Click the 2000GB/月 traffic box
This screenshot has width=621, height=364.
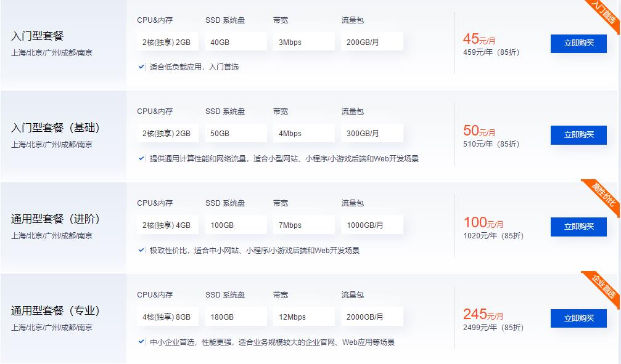tap(372, 317)
